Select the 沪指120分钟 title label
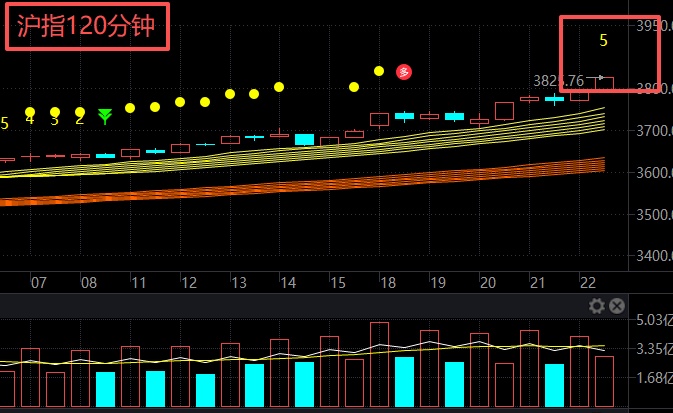 [x=86, y=26]
